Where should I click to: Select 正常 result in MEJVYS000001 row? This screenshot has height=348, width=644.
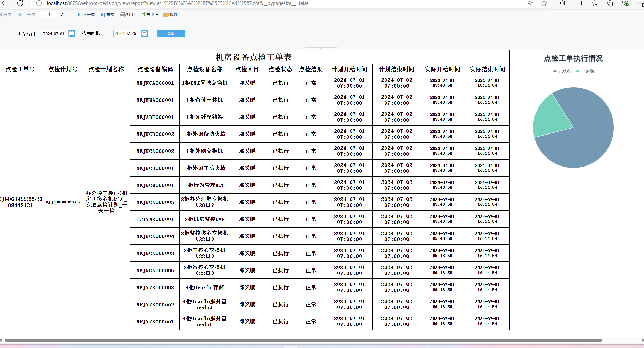click(311, 322)
